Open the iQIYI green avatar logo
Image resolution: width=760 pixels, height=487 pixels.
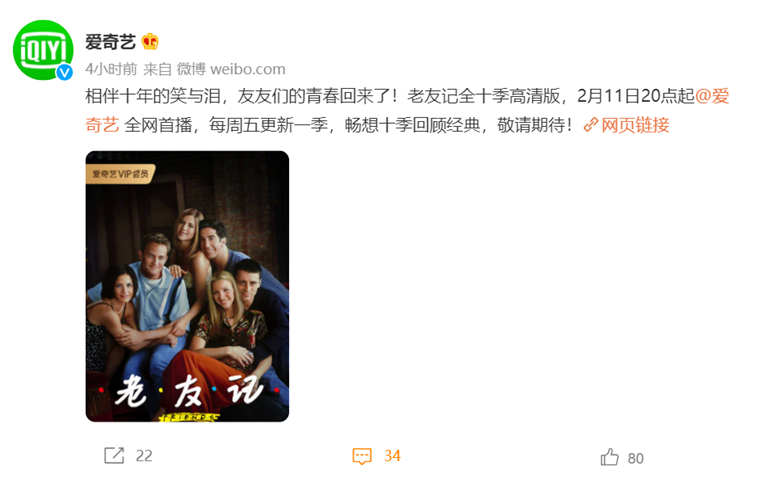point(43,50)
